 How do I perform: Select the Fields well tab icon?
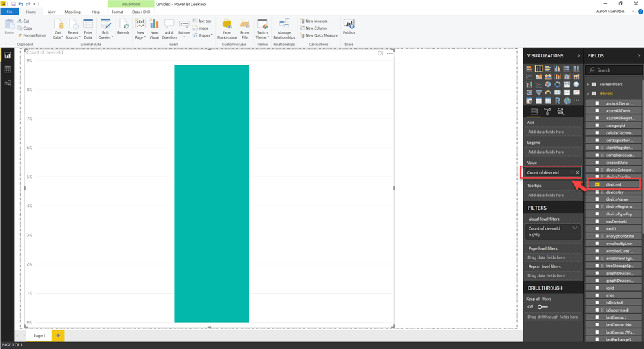tap(534, 112)
